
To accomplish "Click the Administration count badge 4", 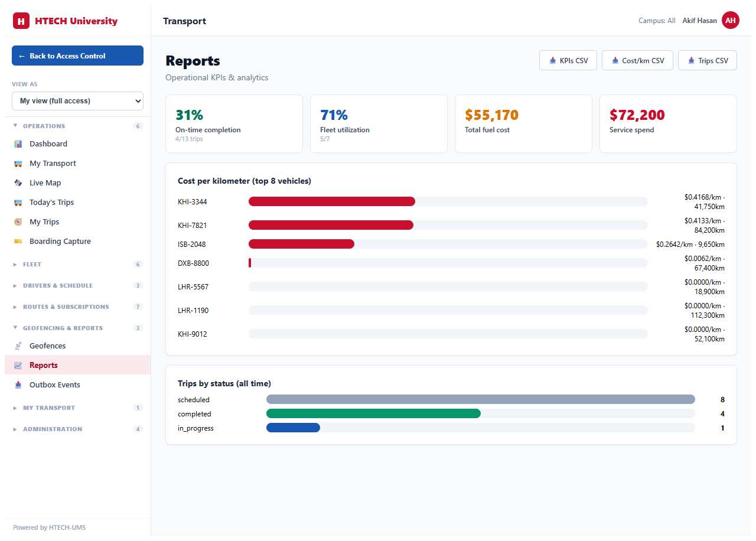I will point(138,429).
